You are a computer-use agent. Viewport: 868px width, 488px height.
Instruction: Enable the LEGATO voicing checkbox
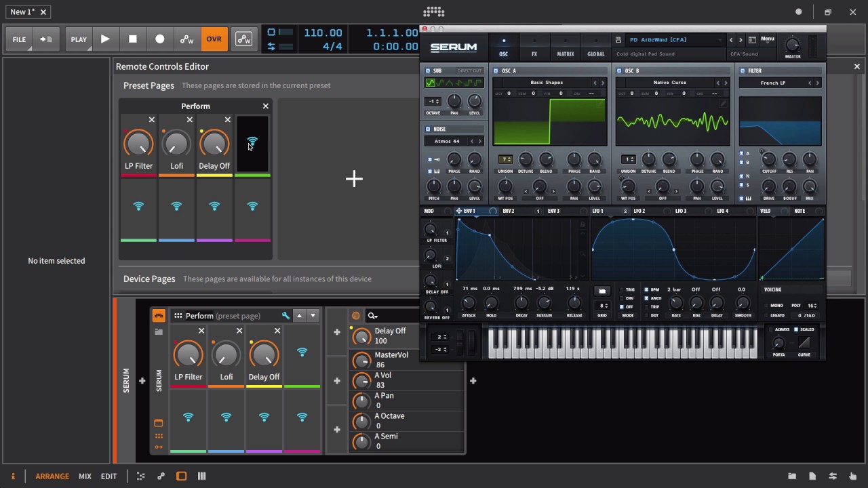[767, 315]
